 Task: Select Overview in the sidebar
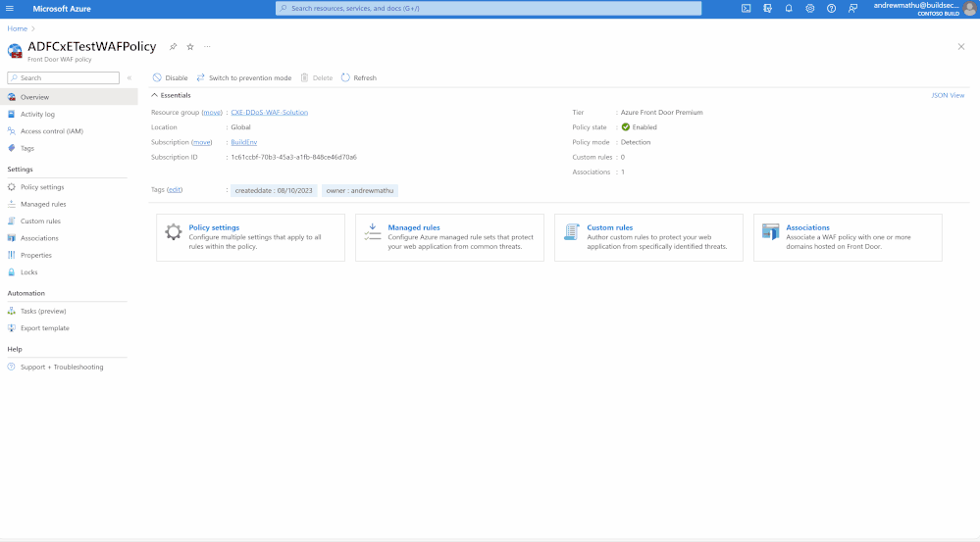click(69, 97)
